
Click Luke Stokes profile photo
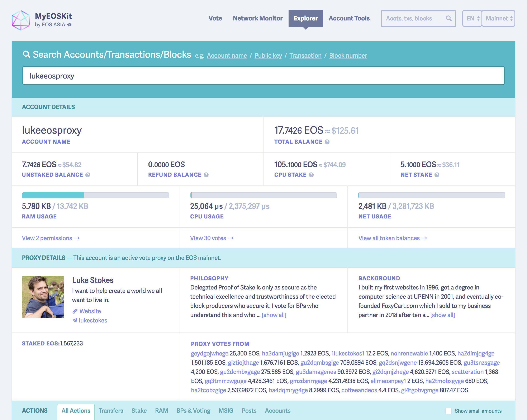tap(43, 297)
